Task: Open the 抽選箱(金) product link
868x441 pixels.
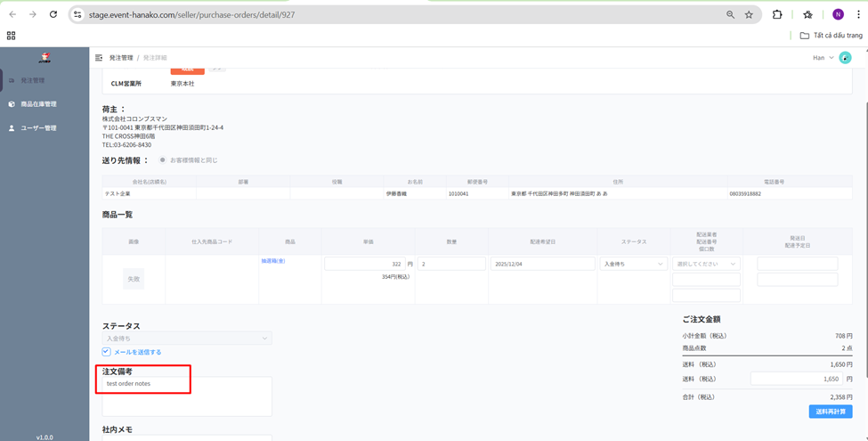Action: pos(273,261)
